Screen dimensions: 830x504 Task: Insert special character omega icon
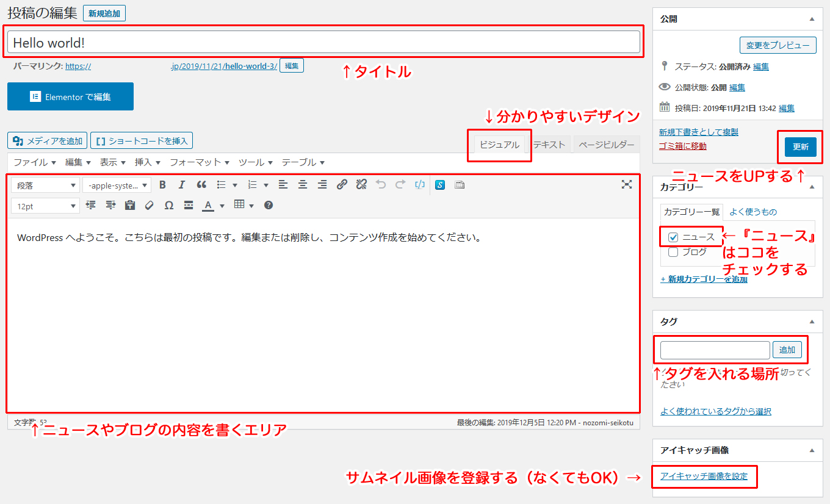click(x=169, y=206)
